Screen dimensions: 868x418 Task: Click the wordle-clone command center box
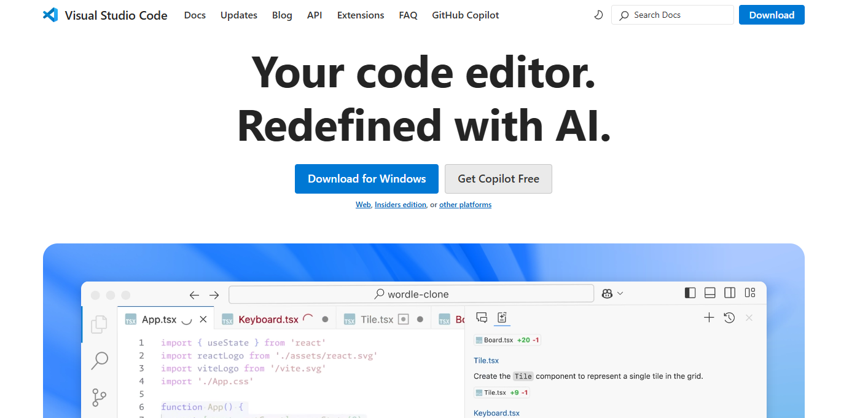(x=412, y=294)
